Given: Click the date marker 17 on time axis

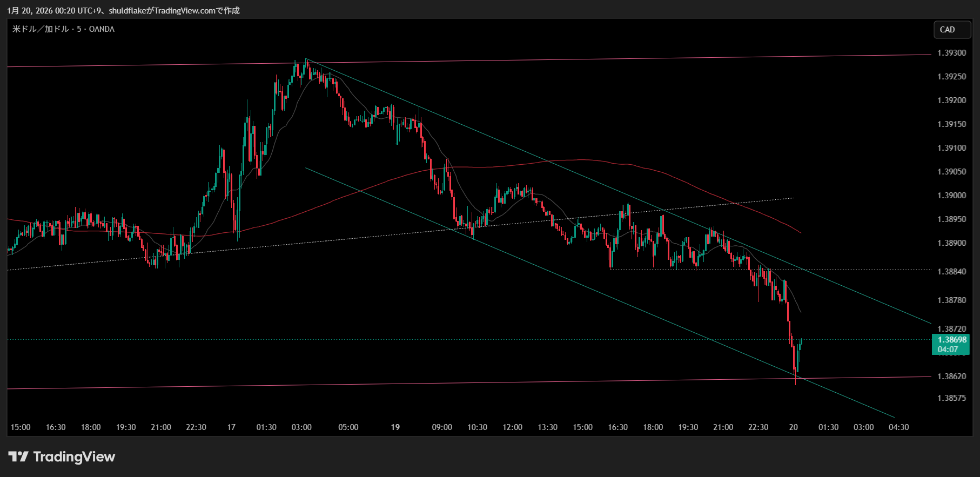Looking at the screenshot, I should pyautogui.click(x=231, y=427).
